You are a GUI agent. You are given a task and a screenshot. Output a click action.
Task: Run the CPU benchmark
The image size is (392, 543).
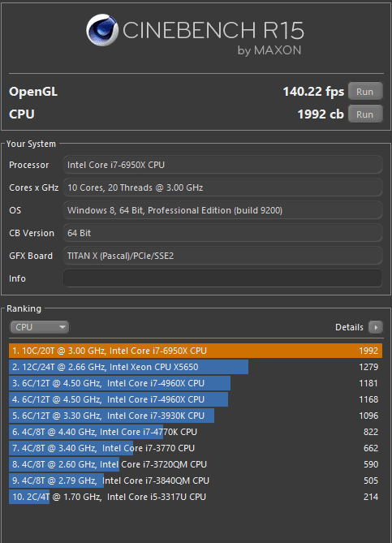(365, 114)
